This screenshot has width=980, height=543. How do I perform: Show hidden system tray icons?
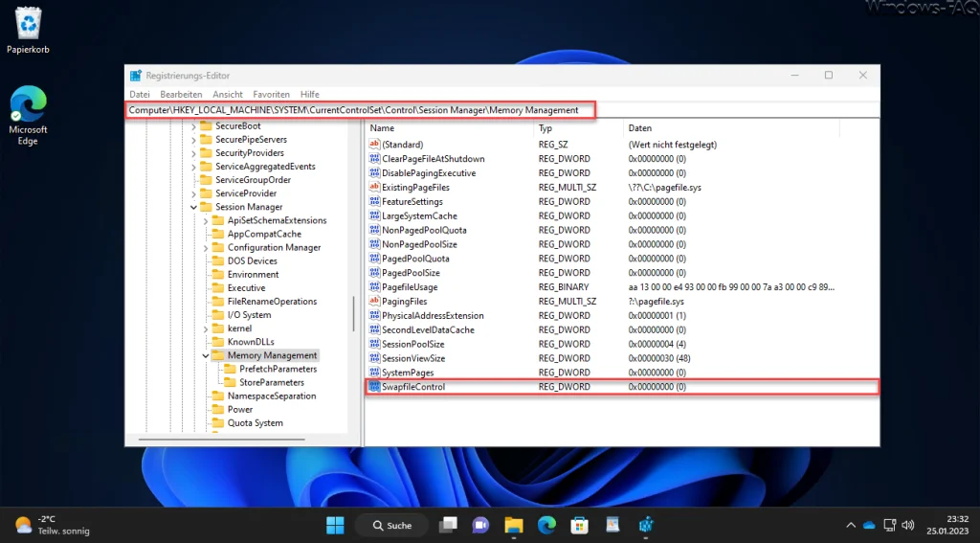[x=851, y=525]
